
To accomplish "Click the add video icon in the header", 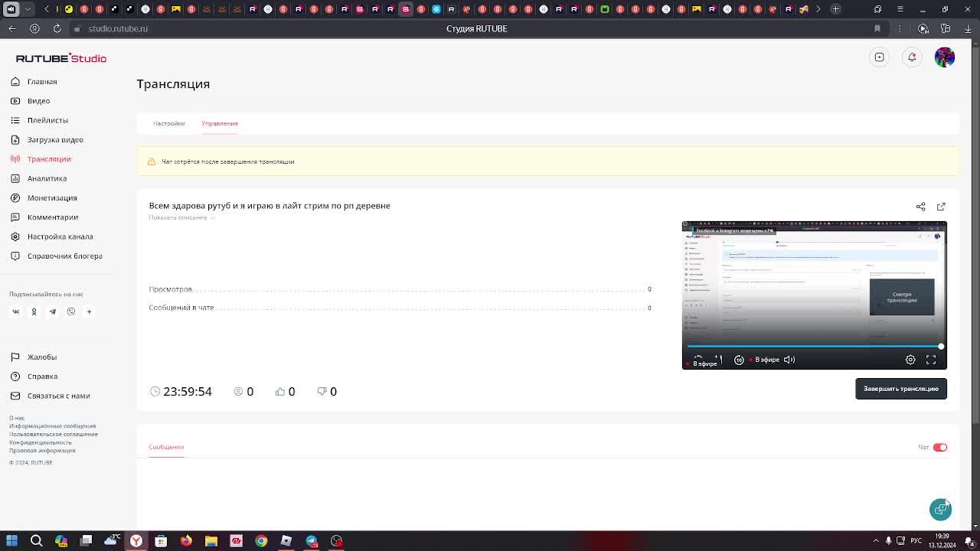I will (x=880, y=57).
